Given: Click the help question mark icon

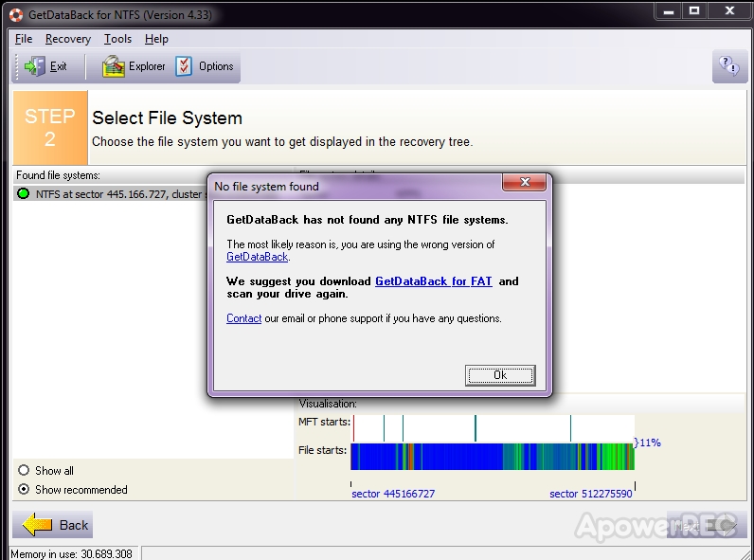Looking at the screenshot, I should point(729,66).
